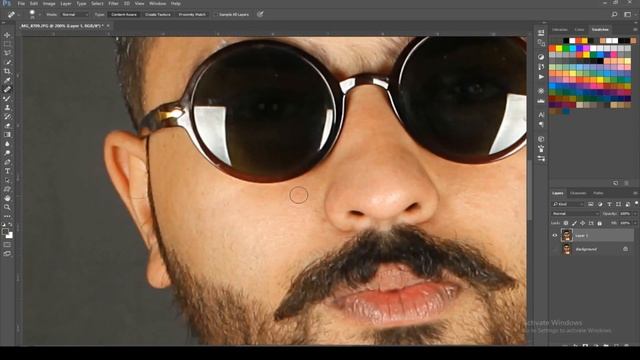Toggle pressure for size icon in options bar
This screenshot has width=640, height=360.
260,14
